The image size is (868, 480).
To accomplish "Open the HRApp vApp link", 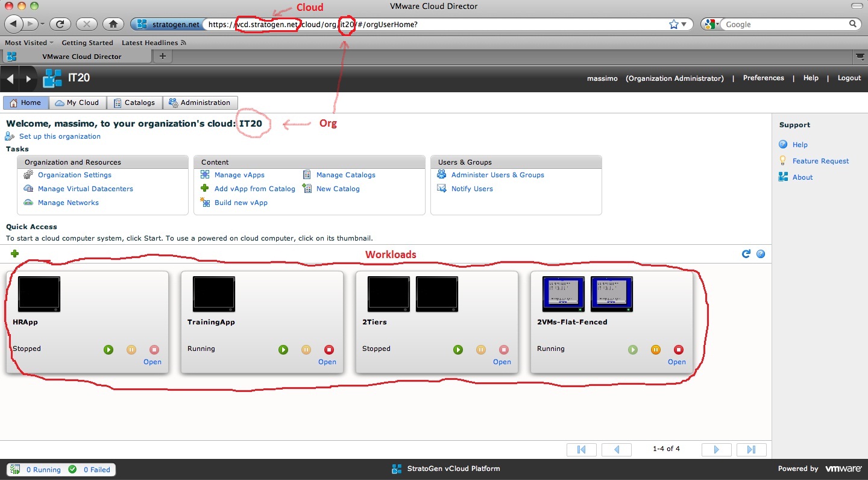I will click(153, 362).
